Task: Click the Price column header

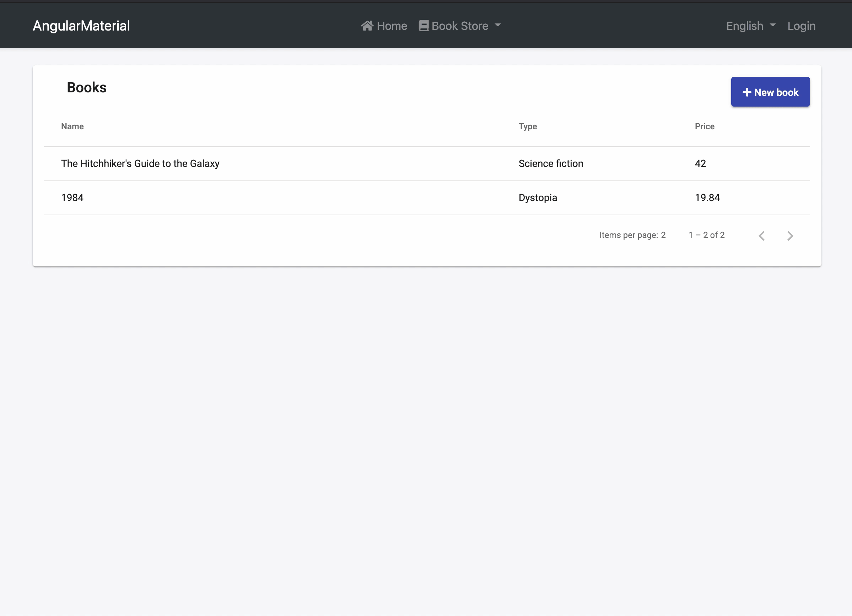Action: 704,126
